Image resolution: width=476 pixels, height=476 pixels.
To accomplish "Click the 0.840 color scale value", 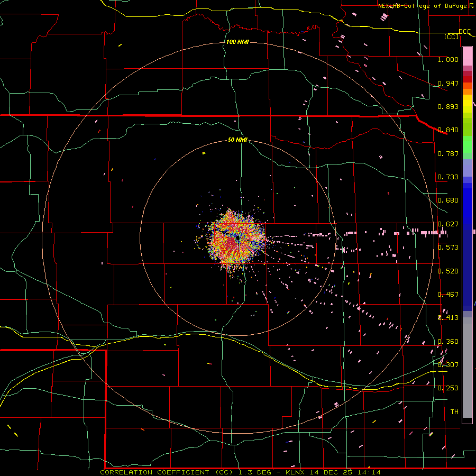I will click(448, 130).
